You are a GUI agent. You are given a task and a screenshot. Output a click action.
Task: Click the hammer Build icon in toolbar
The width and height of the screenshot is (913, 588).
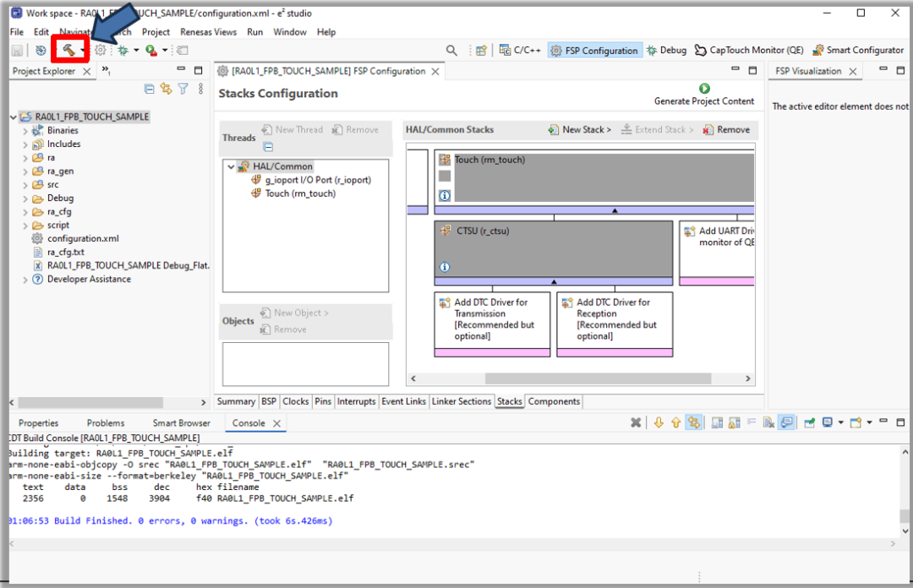(67, 51)
